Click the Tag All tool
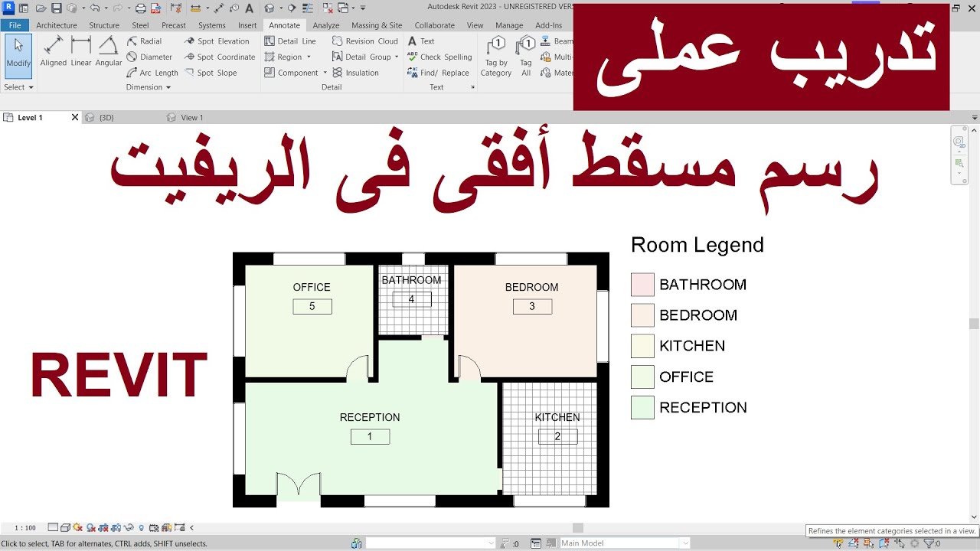Screen dimensions: 980x551 coord(526,57)
